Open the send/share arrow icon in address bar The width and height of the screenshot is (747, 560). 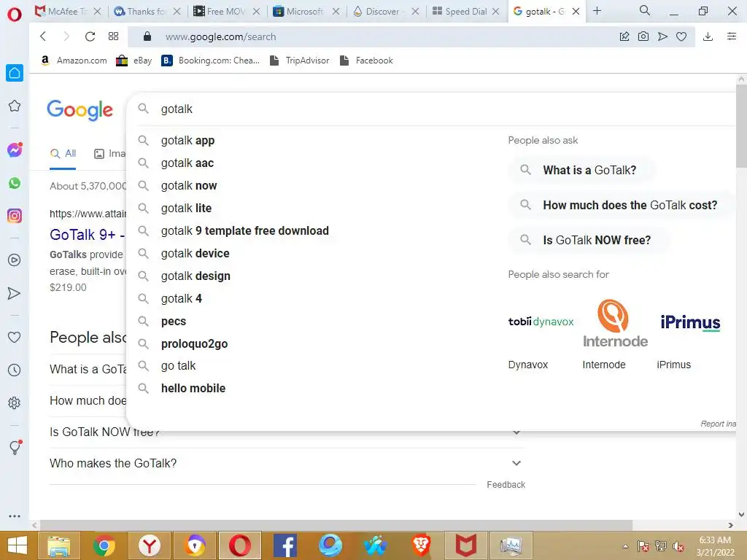(x=662, y=36)
